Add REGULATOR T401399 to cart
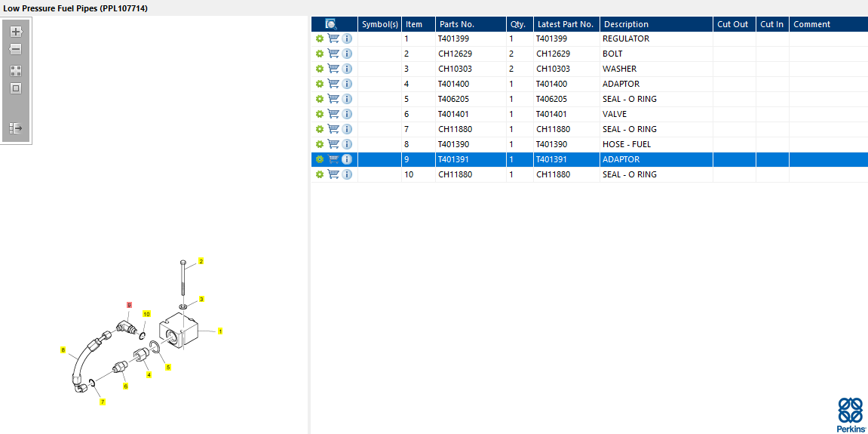868x434 pixels. (333, 38)
